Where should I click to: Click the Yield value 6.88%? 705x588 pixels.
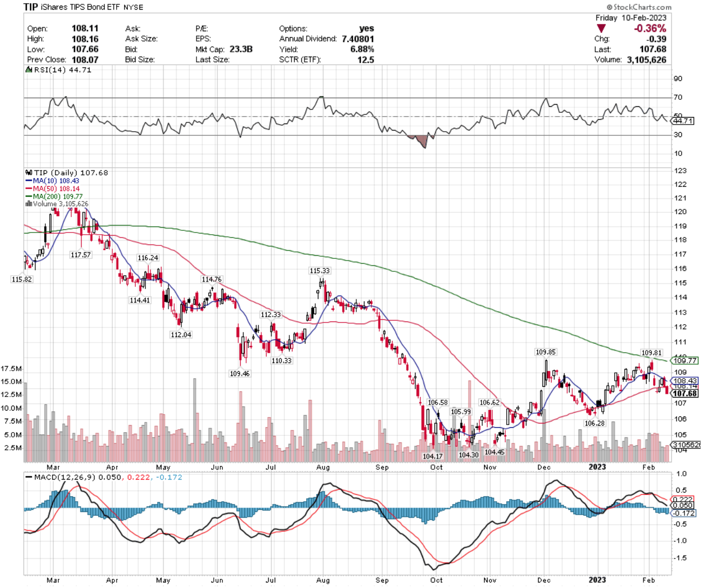tap(362, 49)
